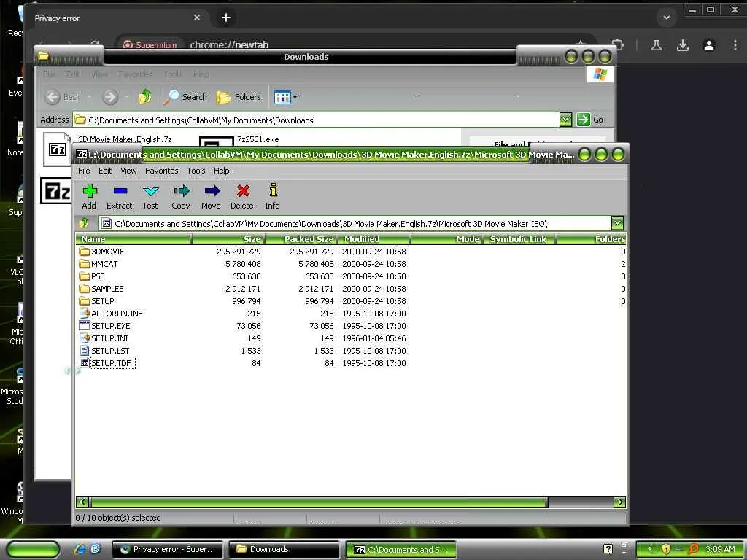Open the browser tab search dropdown

pyautogui.click(x=667, y=17)
